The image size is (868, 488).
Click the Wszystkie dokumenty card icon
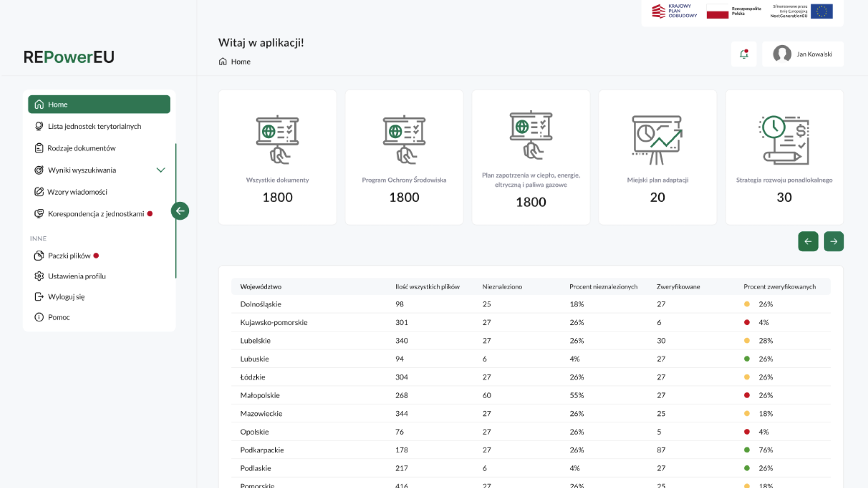[277, 140]
